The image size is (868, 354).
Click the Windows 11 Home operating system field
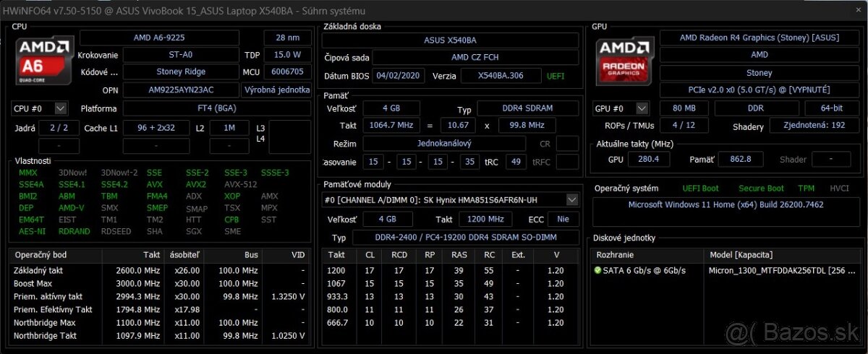[x=725, y=204]
